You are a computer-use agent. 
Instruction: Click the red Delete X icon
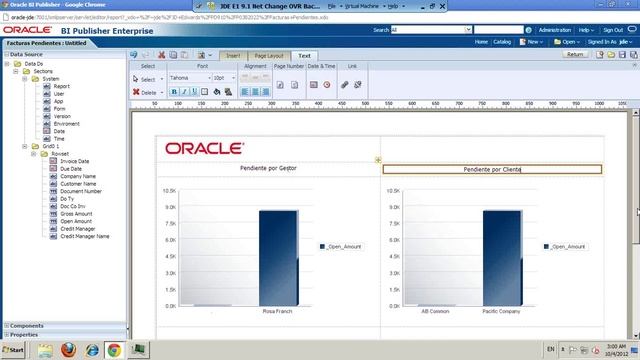click(136, 92)
